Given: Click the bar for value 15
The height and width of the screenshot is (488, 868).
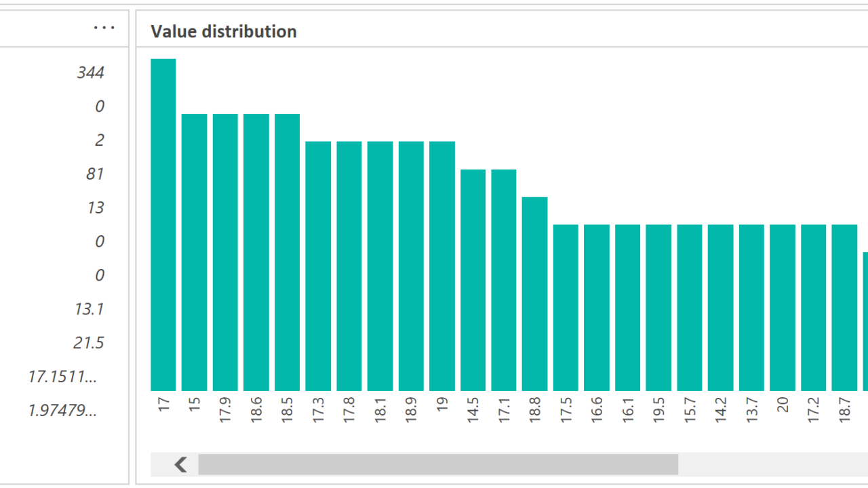Looking at the screenshot, I should click(194, 252).
